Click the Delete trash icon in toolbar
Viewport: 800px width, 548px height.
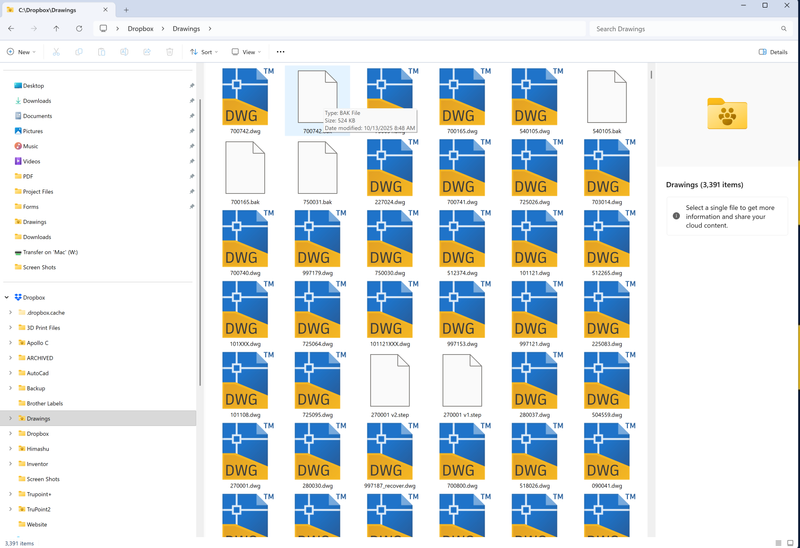(x=167, y=52)
